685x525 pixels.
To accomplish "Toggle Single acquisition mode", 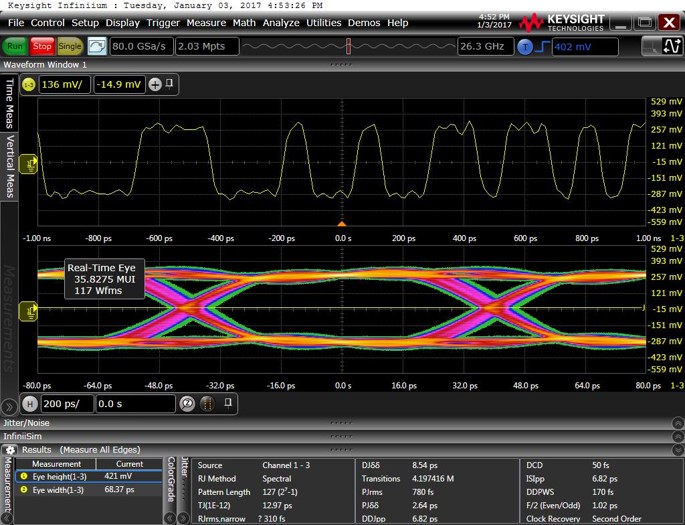I will pyautogui.click(x=70, y=46).
